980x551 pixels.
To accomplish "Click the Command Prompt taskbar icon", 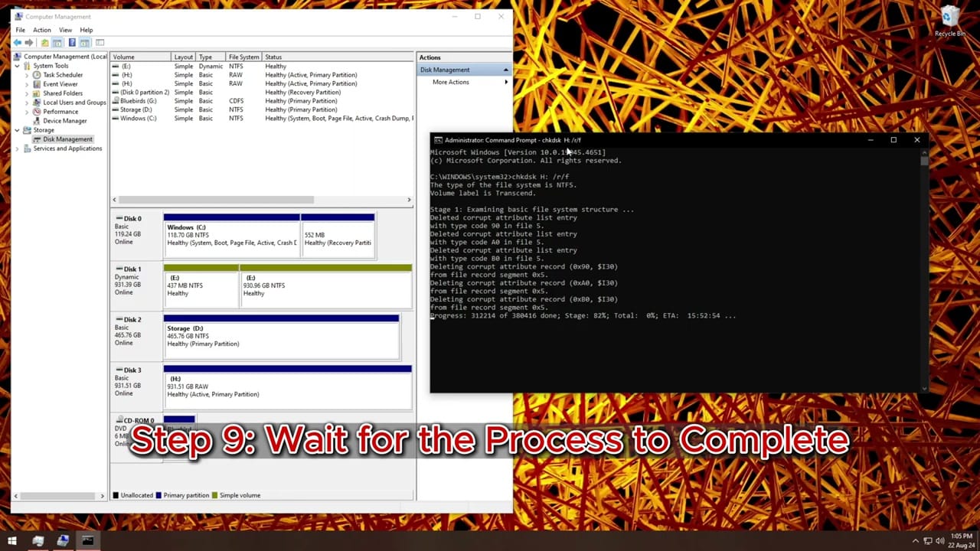I will click(87, 541).
